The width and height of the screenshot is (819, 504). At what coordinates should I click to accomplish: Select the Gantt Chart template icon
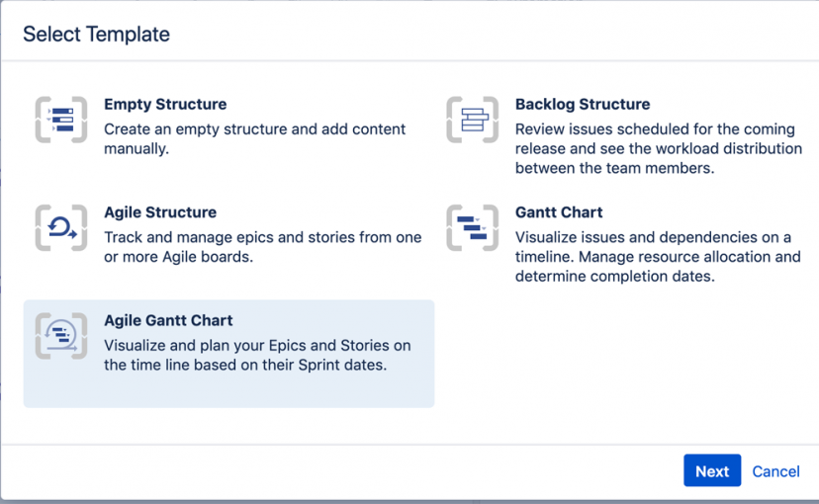coord(472,227)
